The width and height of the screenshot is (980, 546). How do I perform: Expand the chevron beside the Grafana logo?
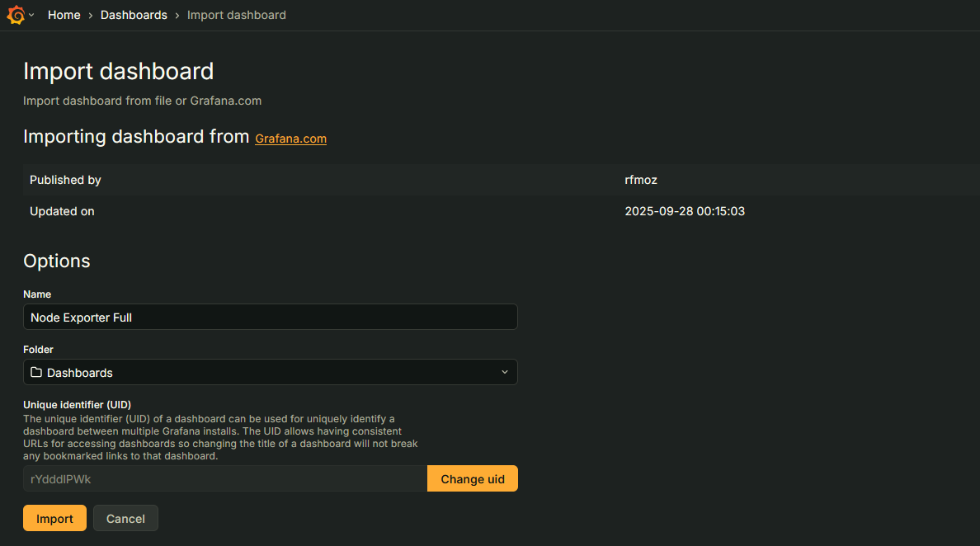pos(31,15)
